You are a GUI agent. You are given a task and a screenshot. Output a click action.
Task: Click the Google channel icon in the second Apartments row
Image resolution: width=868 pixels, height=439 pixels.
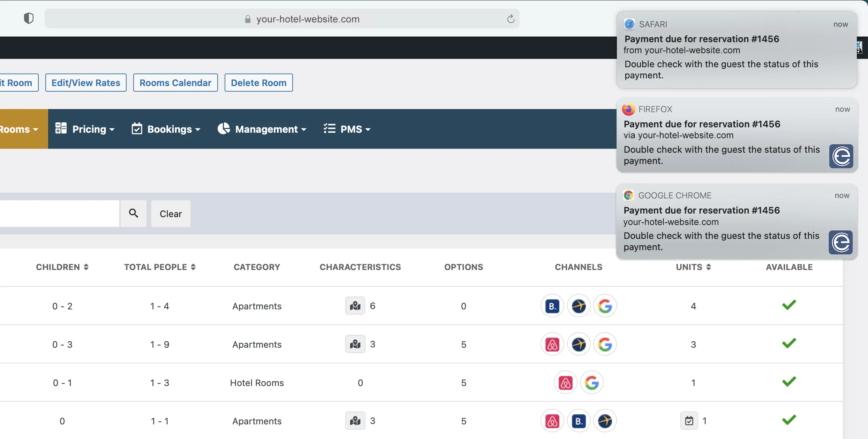[x=605, y=344]
